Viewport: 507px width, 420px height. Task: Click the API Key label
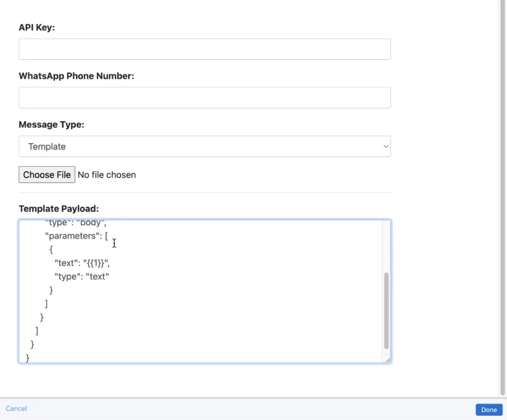[x=35, y=27]
